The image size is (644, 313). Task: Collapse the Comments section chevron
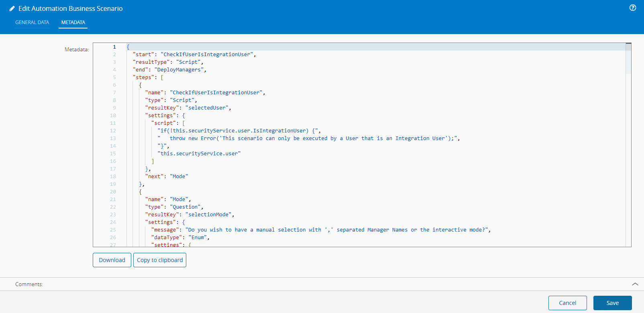635,284
